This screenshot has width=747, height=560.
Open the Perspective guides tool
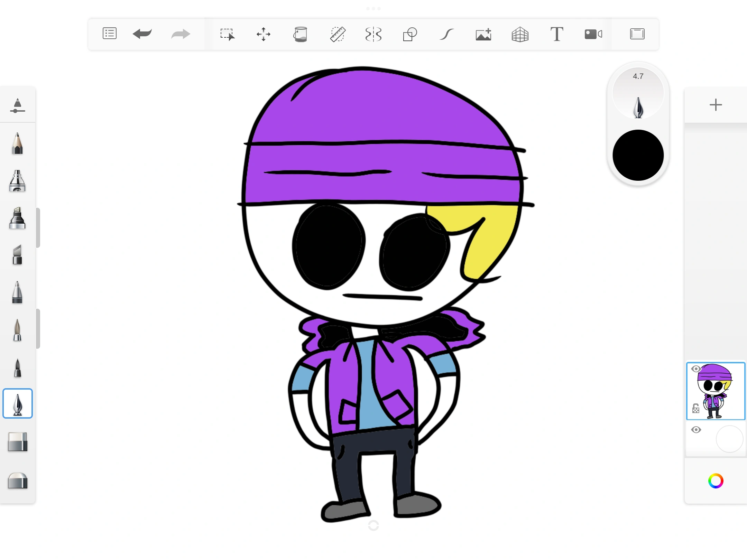(520, 34)
